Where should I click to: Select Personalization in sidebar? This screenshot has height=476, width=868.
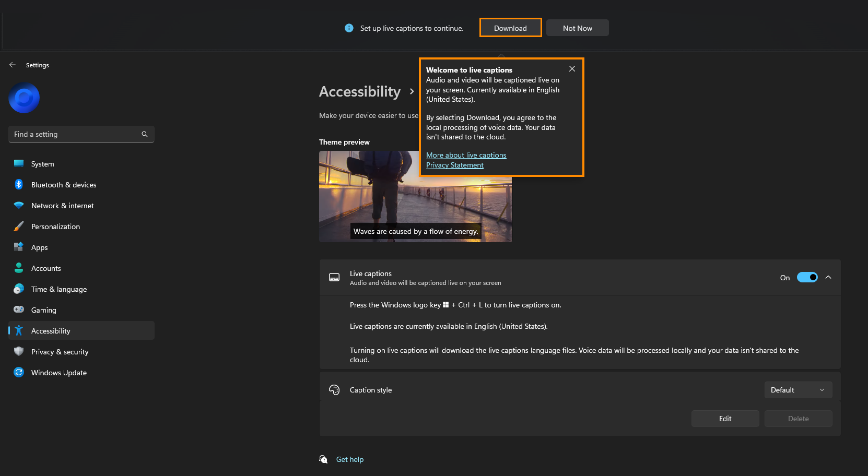[x=81, y=226]
